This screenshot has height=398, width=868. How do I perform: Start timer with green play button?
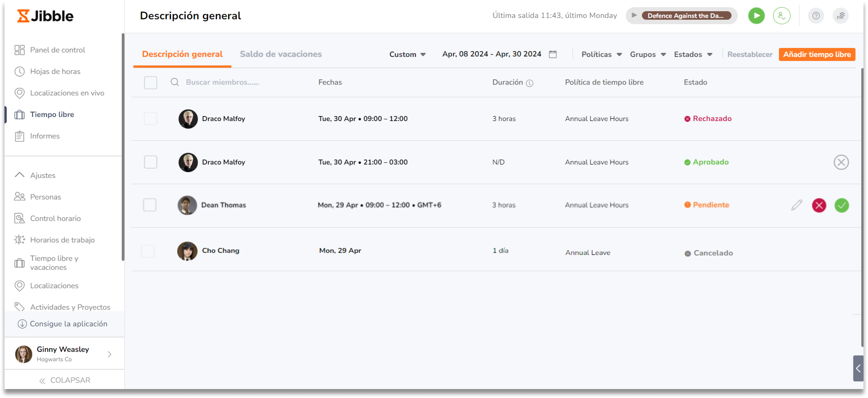coord(756,15)
